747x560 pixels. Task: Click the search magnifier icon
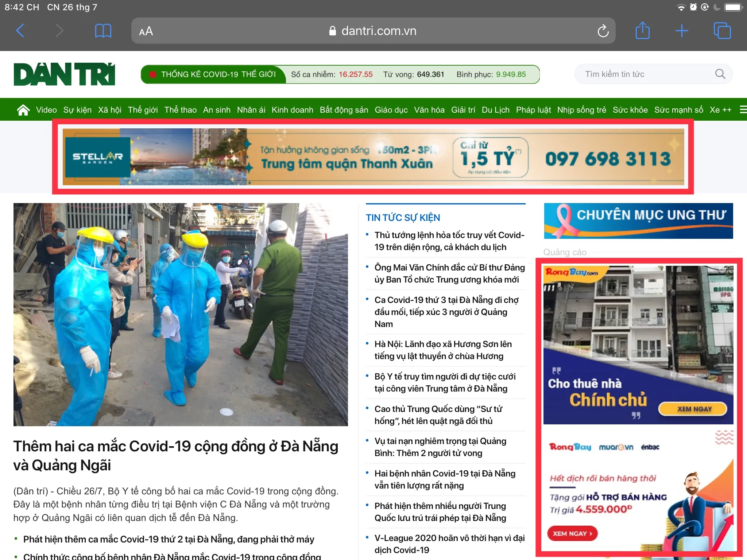pyautogui.click(x=720, y=74)
